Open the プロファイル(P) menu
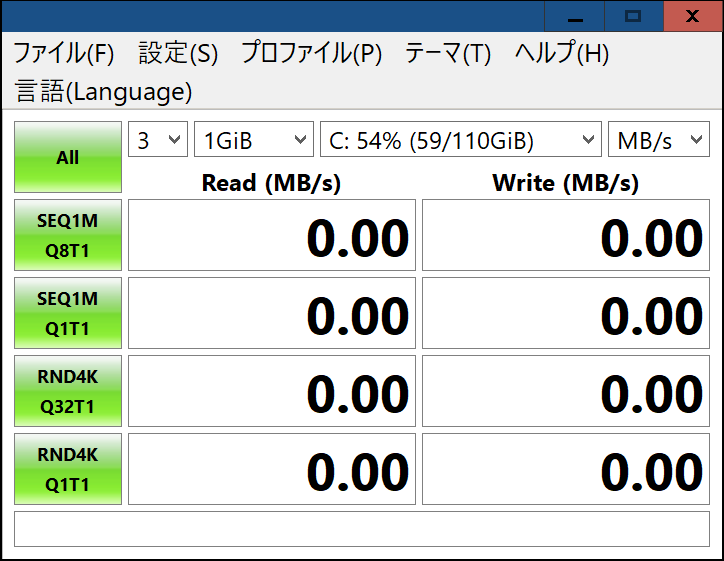 pyautogui.click(x=312, y=53)
